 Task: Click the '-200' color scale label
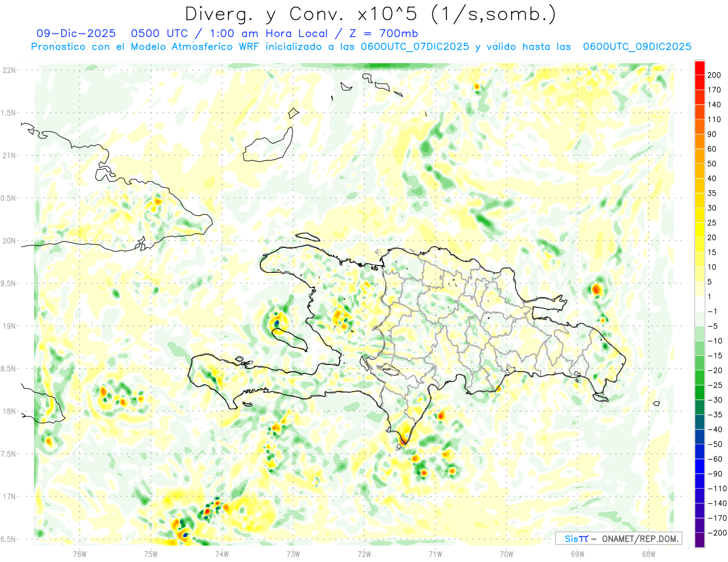718,533
